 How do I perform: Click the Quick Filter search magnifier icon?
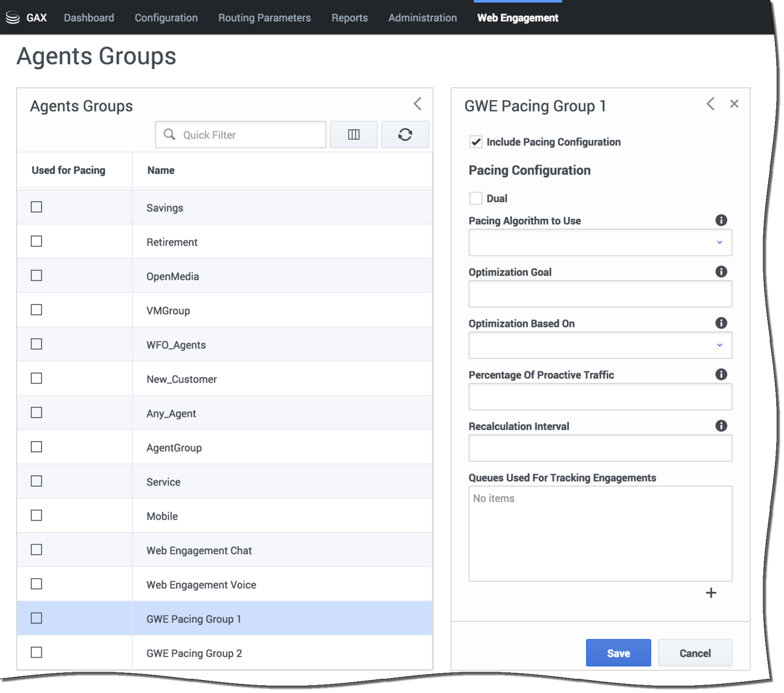coord(170,134)
